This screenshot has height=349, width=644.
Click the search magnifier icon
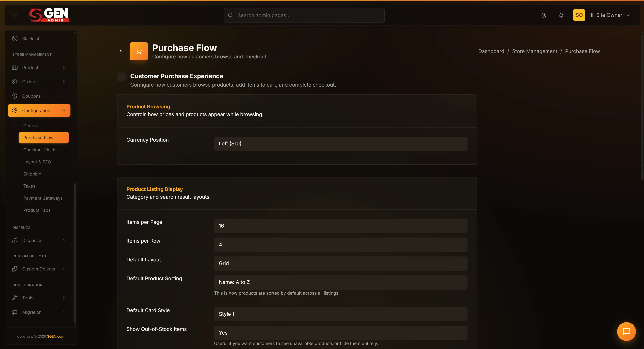pyautogui.click(x=230, y=15)
